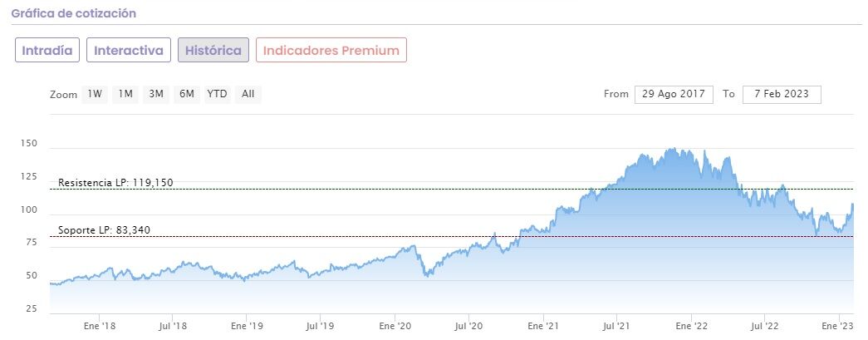Choose the 3M zoom range

(156, 94)
